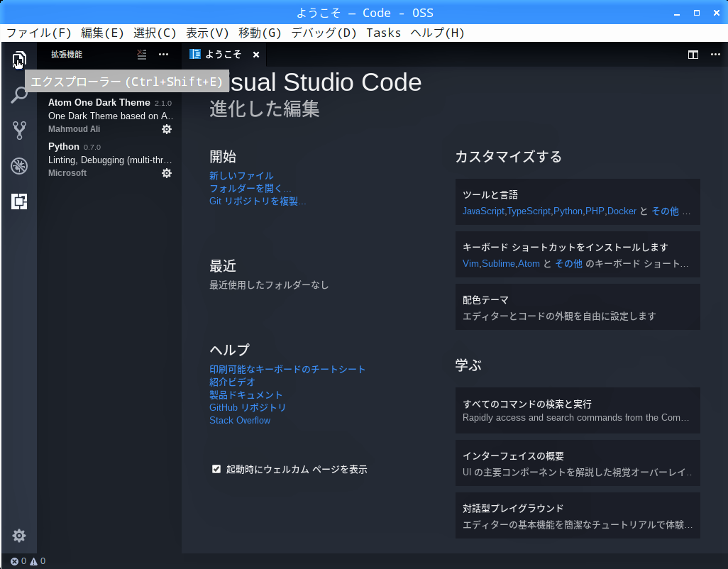Image resolution: width=728 pixels, height=569 pixels.
Task: Click the JavaScript language link
Action: pos(483,211)
